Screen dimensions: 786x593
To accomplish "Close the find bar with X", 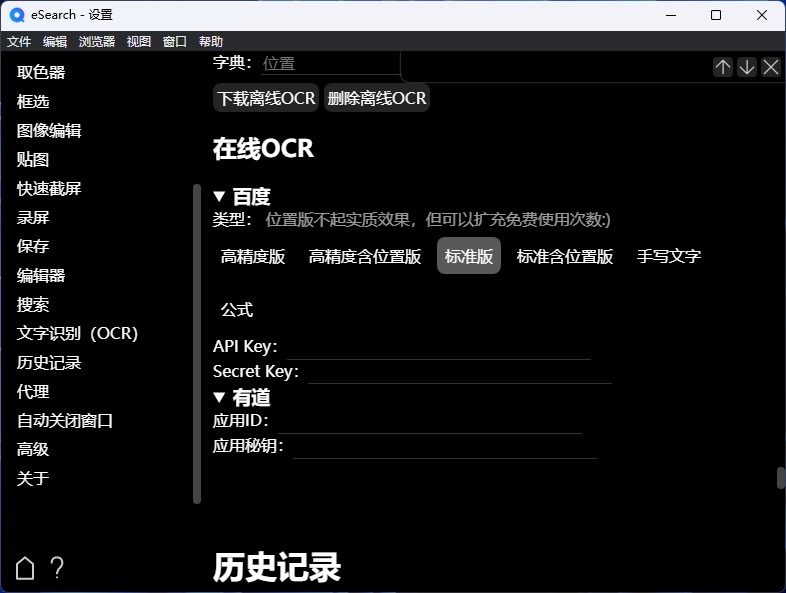I will tap(771, 67).
